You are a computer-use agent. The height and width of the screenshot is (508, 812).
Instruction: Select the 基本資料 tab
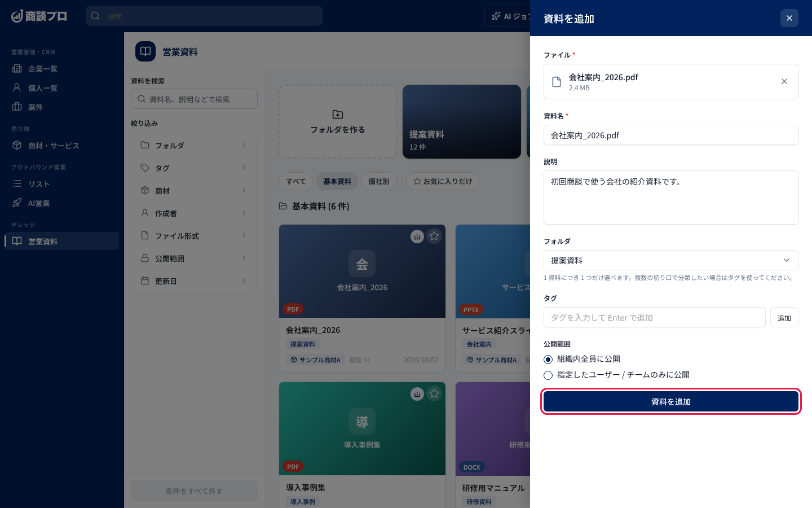pyautogui.click(x=337, y=181)
